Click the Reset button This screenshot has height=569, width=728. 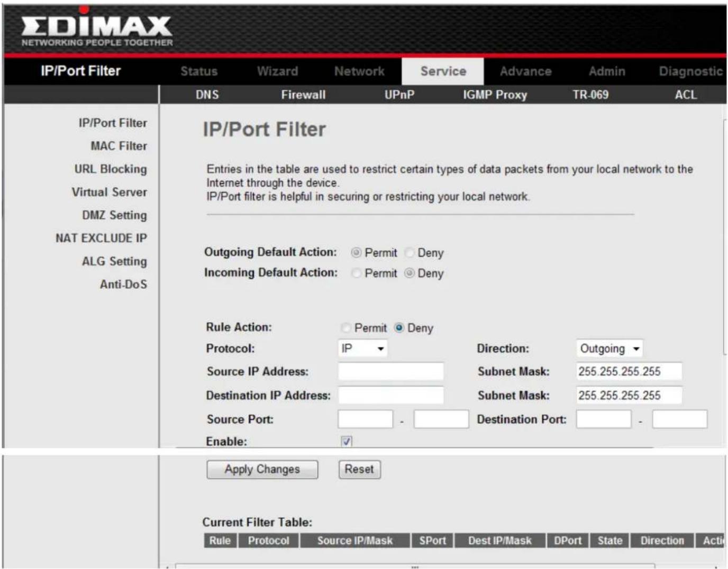(359, 469)
